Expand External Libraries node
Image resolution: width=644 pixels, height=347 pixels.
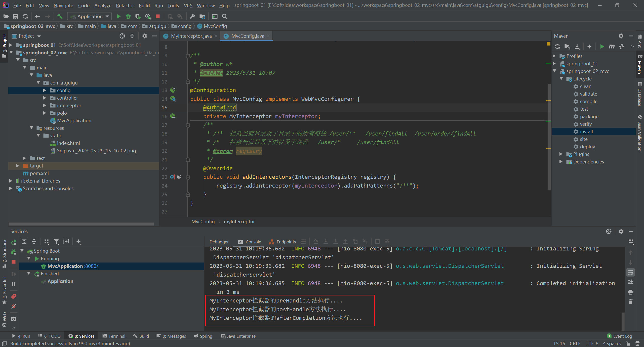tap(11, 181)
